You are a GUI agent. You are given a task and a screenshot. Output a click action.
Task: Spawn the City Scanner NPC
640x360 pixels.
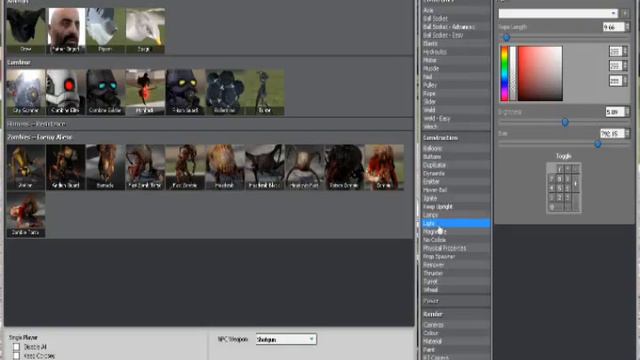pos(25,92)
